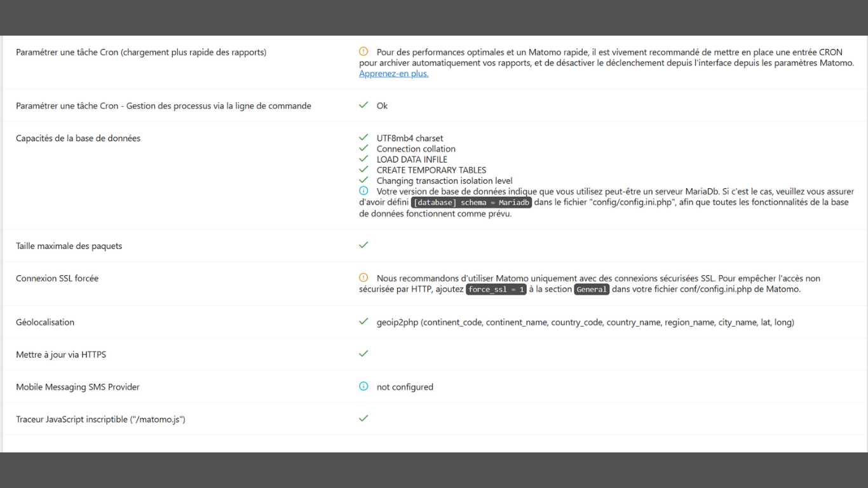Click the info icon beside "not configured"
The image size is (868, 488).
click(363, 386)
